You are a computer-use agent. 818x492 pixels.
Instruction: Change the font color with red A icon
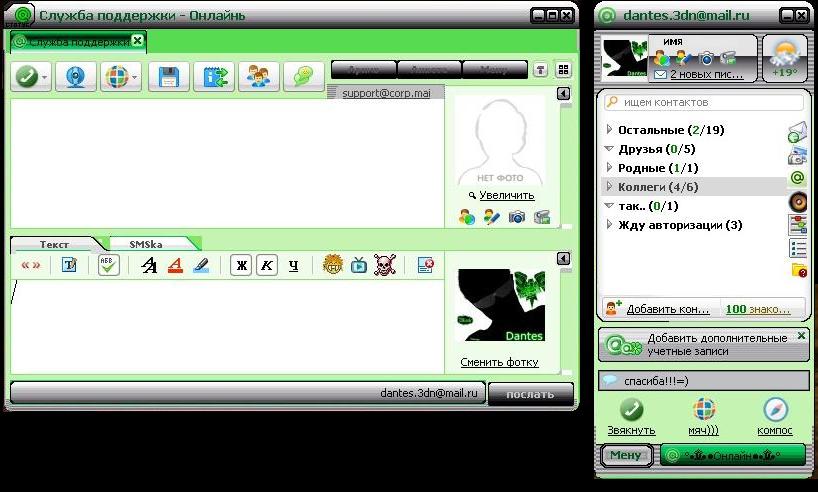click(x=175, y=265)
